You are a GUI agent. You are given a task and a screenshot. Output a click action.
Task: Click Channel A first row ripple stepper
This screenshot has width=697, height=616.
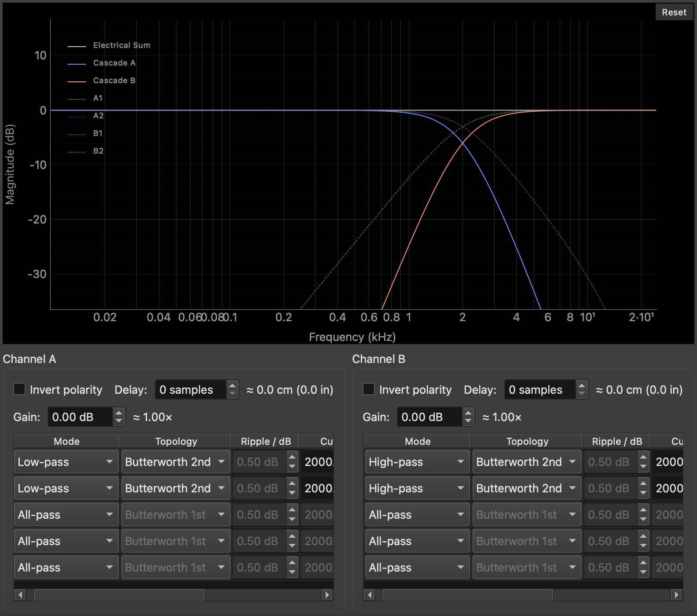pos(292,462)
